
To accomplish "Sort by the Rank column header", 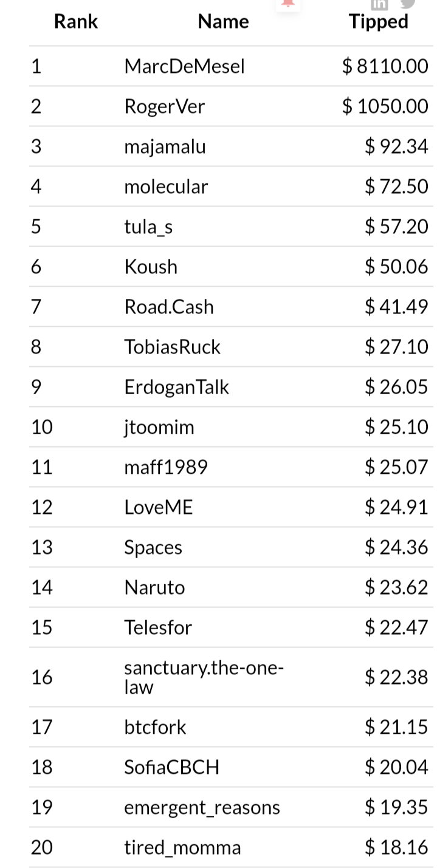I will click(x=76, y=22).
